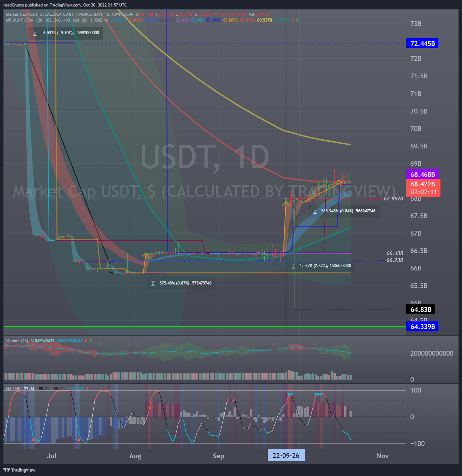Click the 100 level on oscillator axis
462x476 pixels.
tap(415, 390)
